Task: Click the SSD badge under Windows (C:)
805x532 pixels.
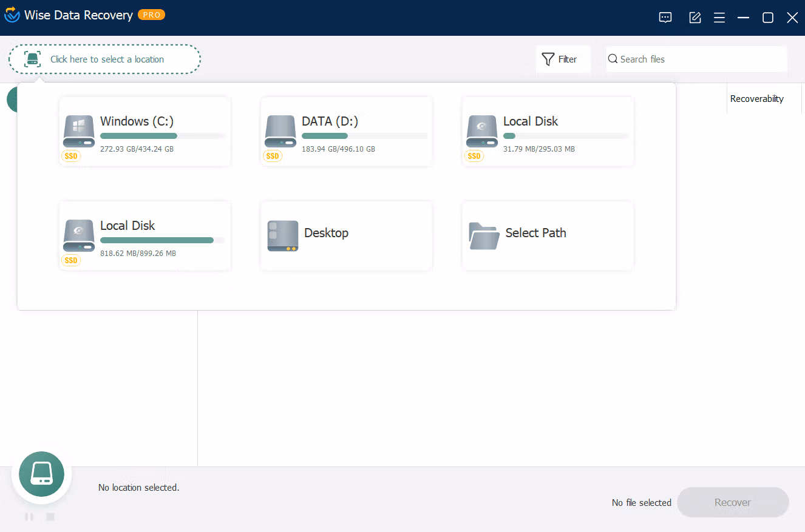Action: coord(71,157)
